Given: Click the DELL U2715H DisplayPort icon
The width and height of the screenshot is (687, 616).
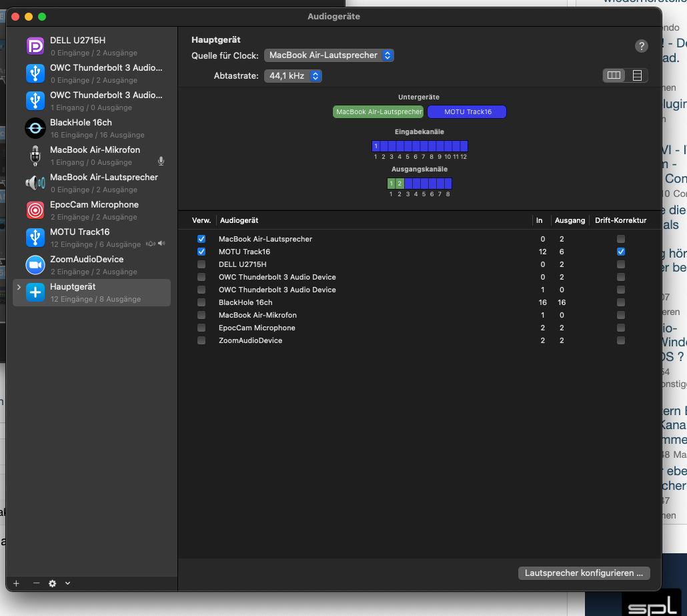Looking at the screenshot, I should pos(35,46).
